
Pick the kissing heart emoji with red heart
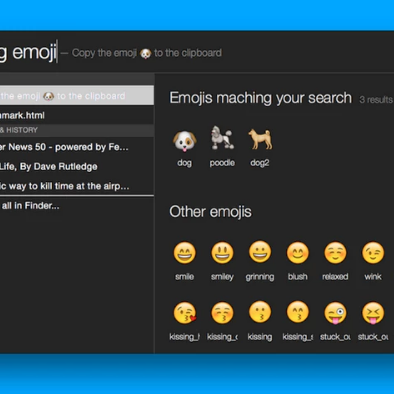coord(185,313)
